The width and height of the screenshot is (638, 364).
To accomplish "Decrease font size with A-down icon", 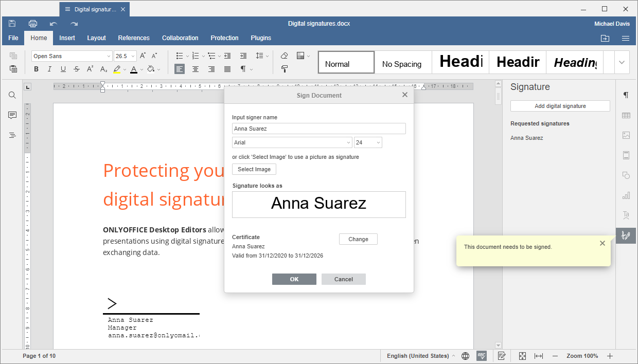I will pyautogui.click(x=154, y=56).
